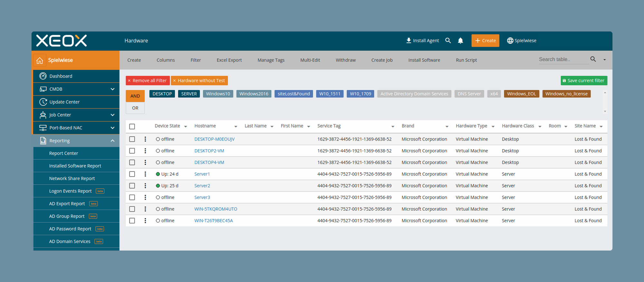Open search options dropdown arrow
644x282 pixels.
[604, 60]
